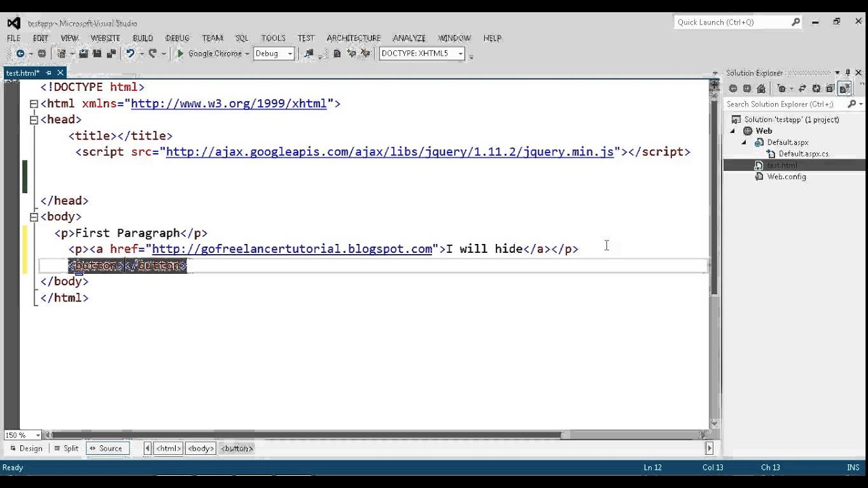Click Solution Explorer Pending Changes Filter icon
This screenshot has height=488, width=868.
(x=782, y=88)
